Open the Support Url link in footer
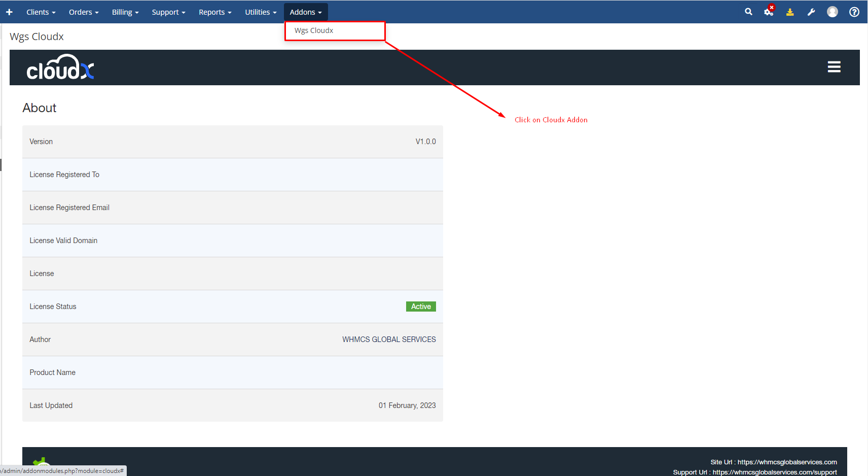The height and width of the screenshot is (476, 868). [774, 472]
